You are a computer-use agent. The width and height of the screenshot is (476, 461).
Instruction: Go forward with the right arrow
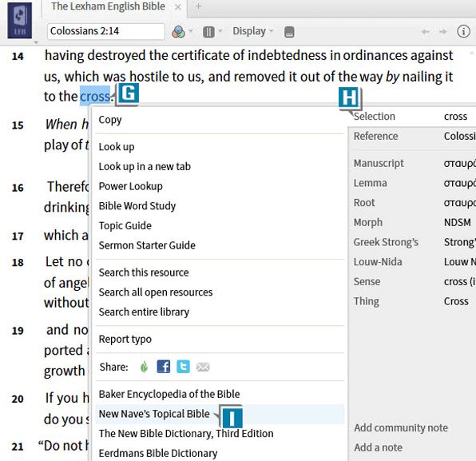pos(443,32)
